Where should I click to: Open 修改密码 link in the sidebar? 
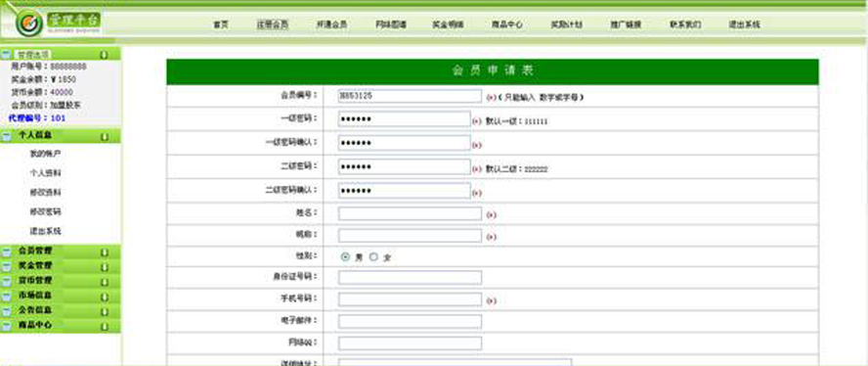click(x=45, y=211)
